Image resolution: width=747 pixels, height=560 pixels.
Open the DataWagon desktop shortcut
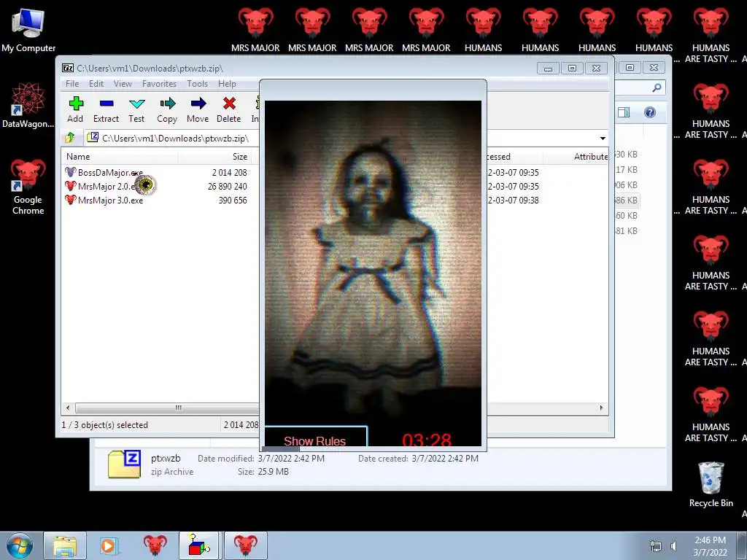tap(28, 106)
